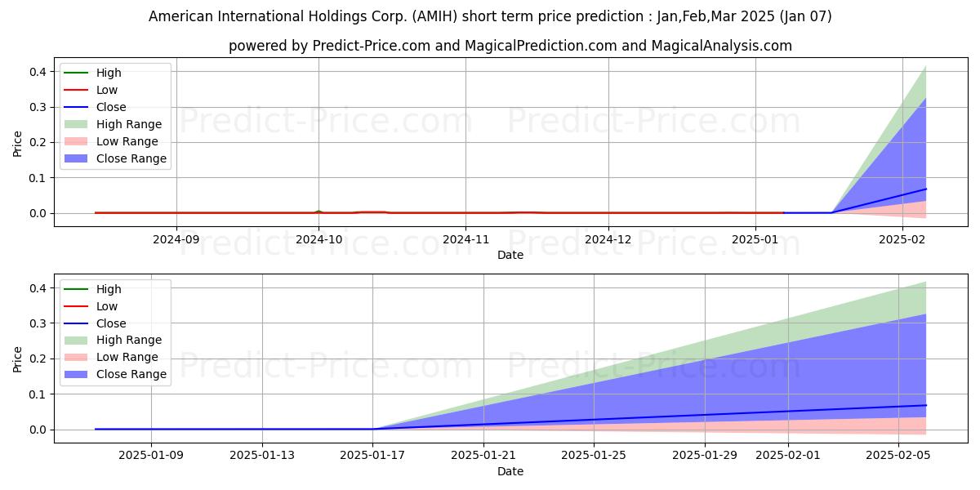Viewport: 980px width, 490px height.
Task: Click the Date x-axis label of bottom chart
Action: tap(510, 471)
